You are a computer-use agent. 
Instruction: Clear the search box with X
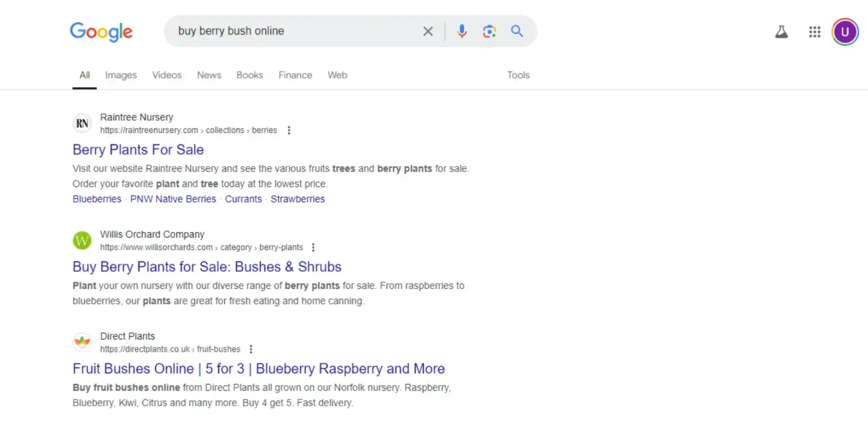point(428,31)
